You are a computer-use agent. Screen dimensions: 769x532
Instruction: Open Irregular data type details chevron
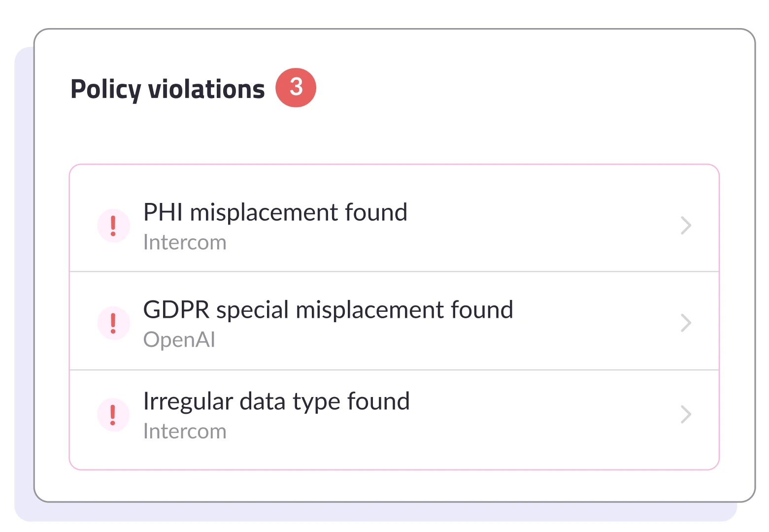686,414
